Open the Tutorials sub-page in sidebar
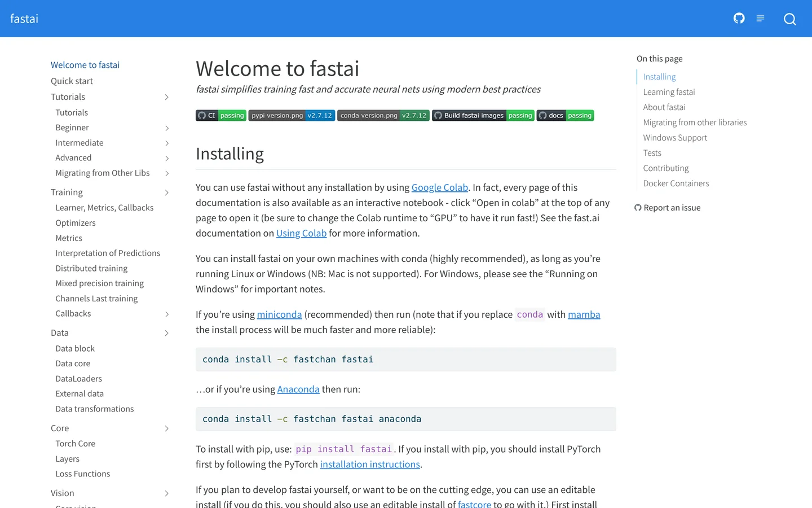The height and width of the screenshot is (508, 812). tap(72, 113)
